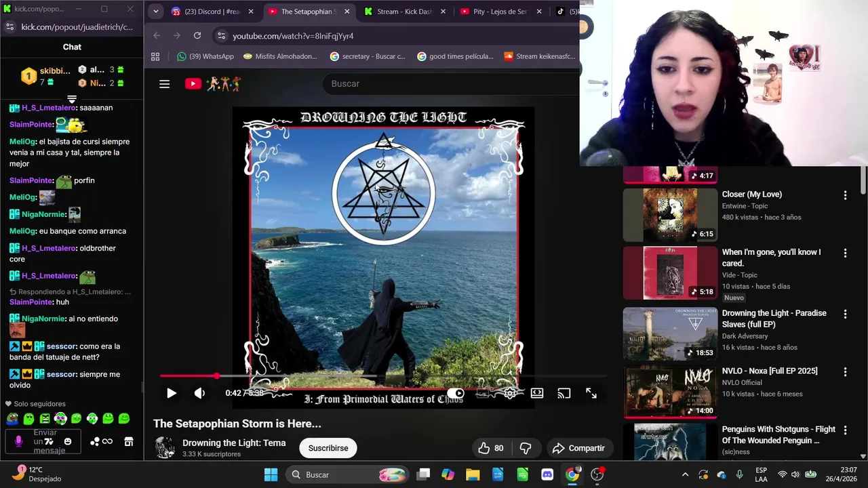The image size is (868, 488).
Task: Open the Kick shop storefront icon
Action: (128, 442)
